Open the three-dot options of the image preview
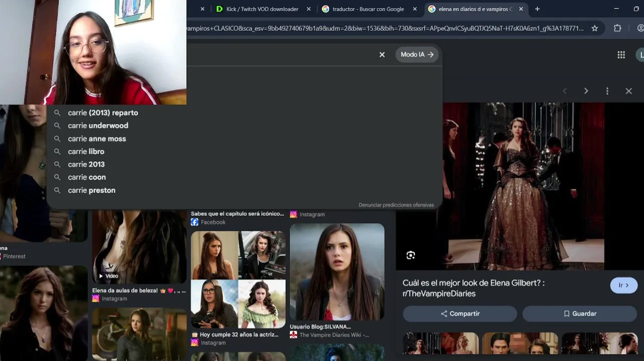The width and height of the screenshot is (644, 361). 607,91
